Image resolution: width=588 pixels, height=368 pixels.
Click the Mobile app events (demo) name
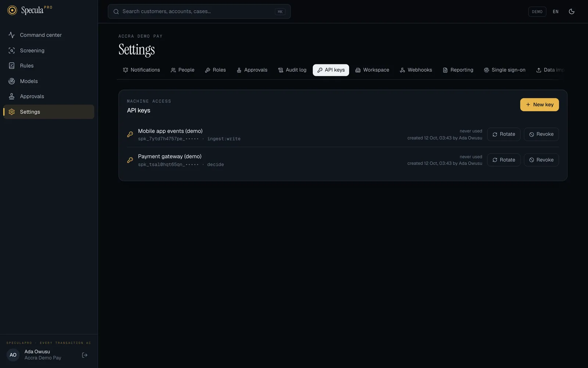[170, 131]
